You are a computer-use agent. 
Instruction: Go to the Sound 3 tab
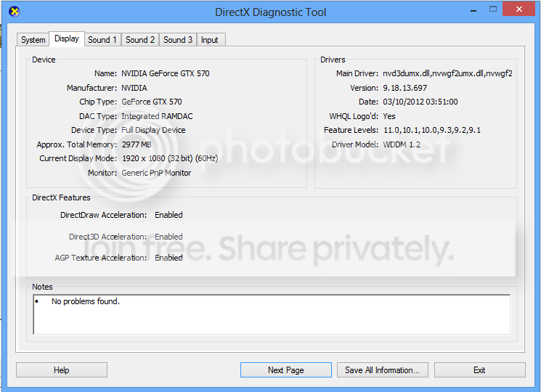tap(178, 40)
